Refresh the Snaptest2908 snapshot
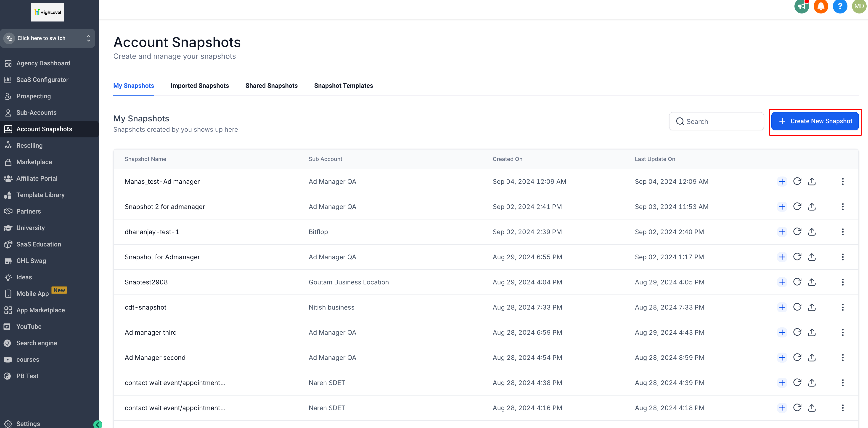Image resolution: width=868 pixels, height=428 pixels. point(797,282)
